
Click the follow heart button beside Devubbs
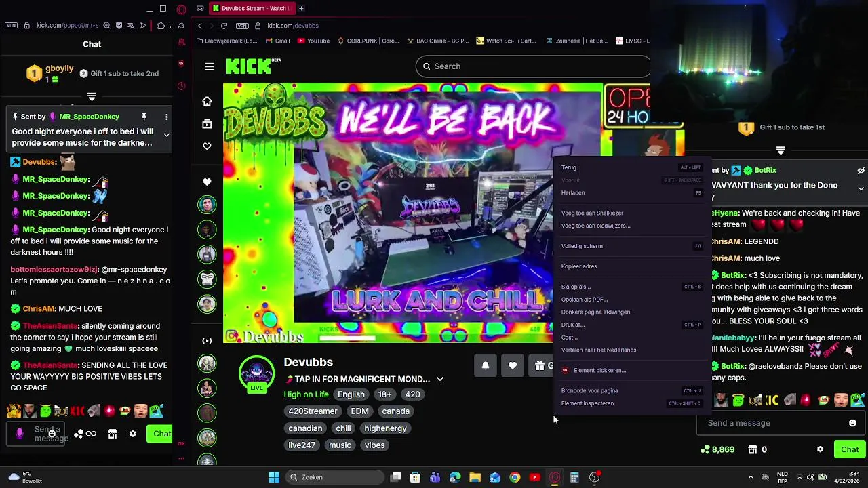pos(513,365)
